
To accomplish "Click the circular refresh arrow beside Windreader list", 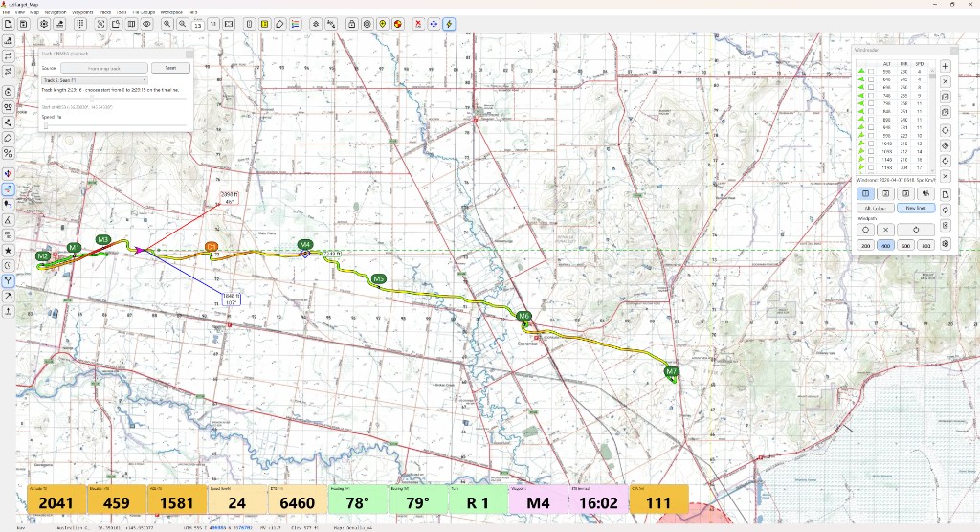I will point(946,161).
